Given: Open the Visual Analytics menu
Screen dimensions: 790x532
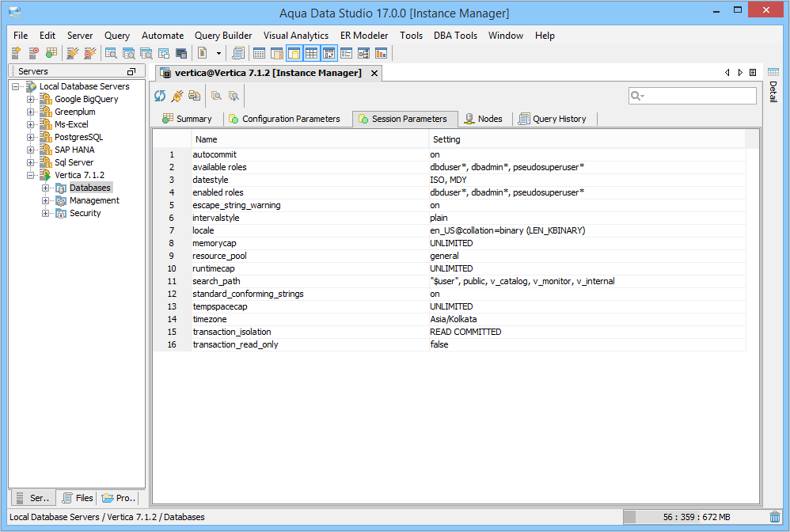Looking at the screenshot, I should coord(296,36).
